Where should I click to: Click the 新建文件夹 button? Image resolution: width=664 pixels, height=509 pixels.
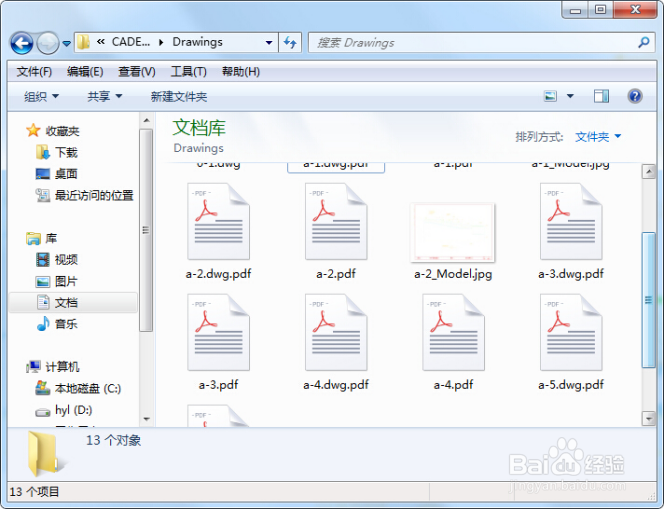coord(179,97)
